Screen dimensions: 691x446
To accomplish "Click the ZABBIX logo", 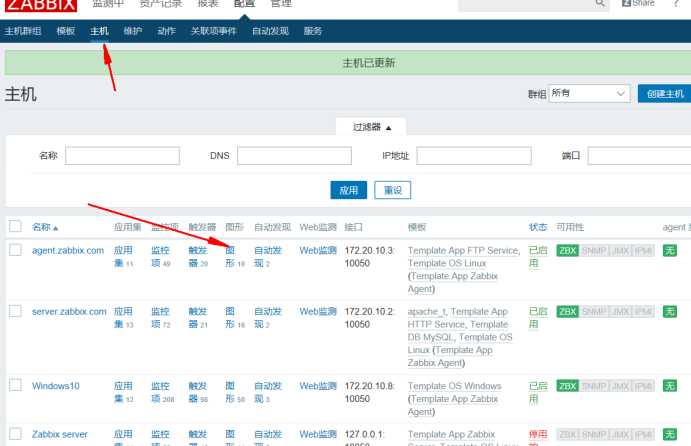I will point(41,5).
